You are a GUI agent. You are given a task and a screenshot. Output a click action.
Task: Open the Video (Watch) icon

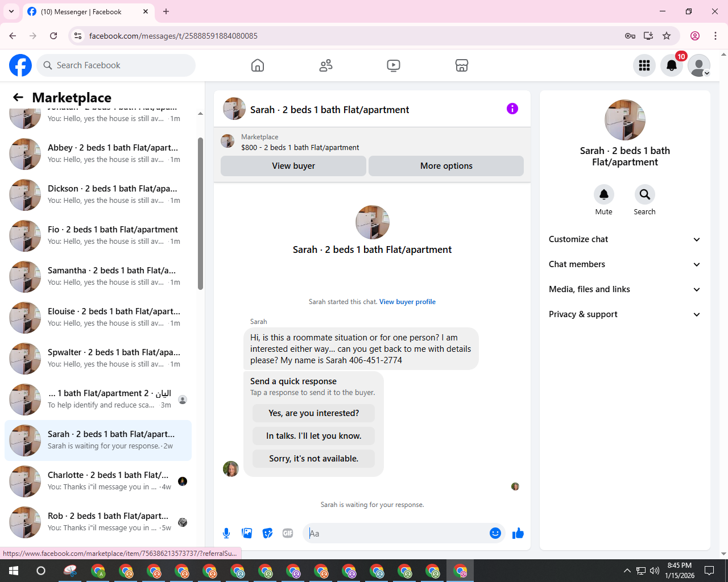(394, 65)
